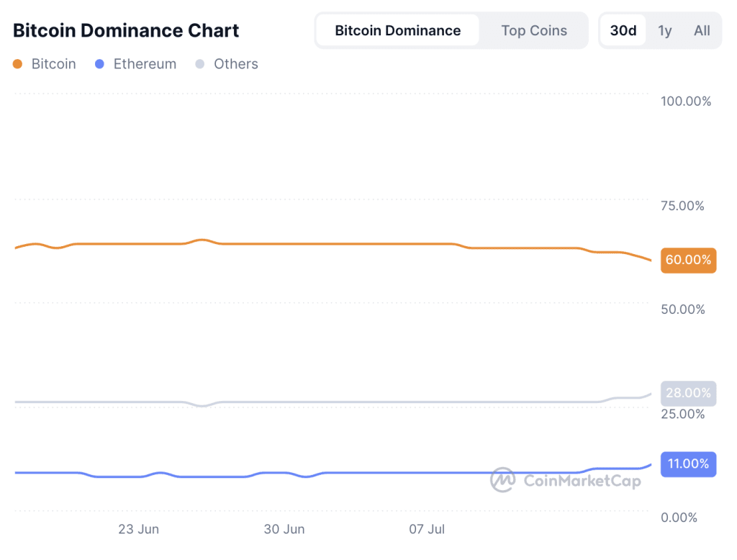Screen dimensions: 737x560
Task: Select the 1y time range
Action: (x=664, y=30)
